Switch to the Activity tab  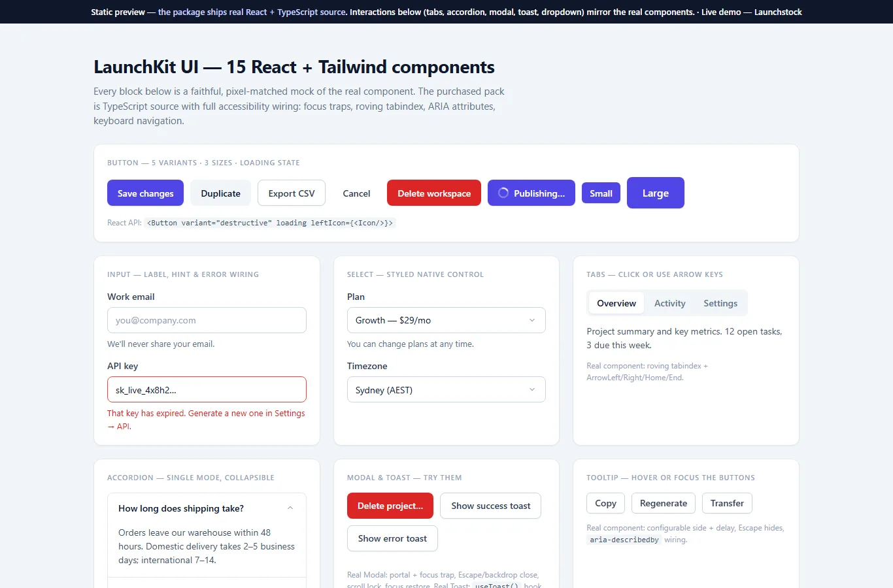[670, 303]
